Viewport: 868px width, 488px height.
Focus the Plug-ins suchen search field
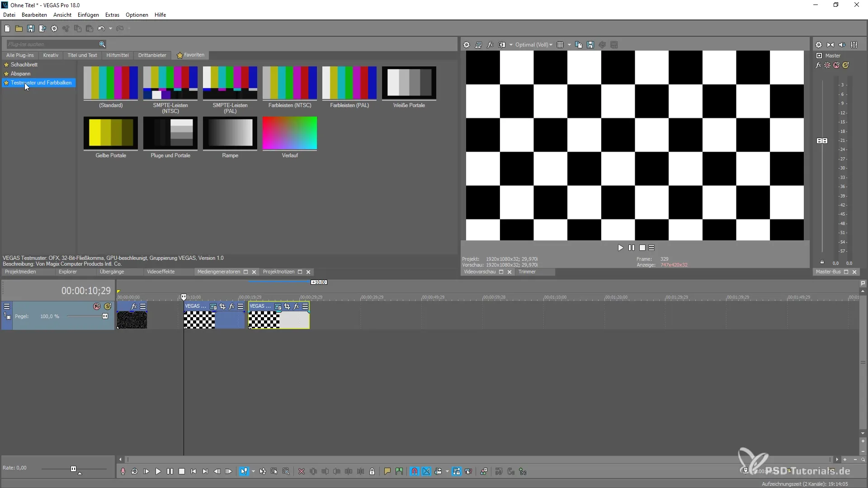[52, 44]
